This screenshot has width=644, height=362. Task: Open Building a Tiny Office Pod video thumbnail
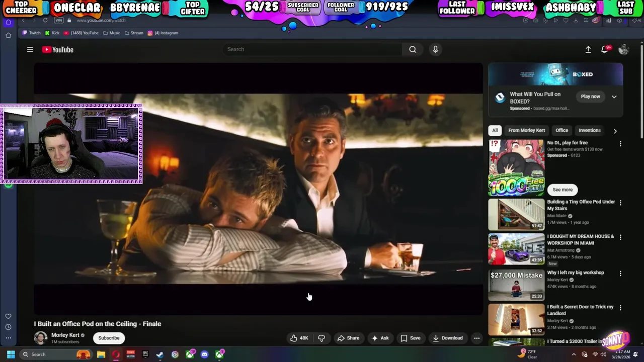tap(516, 214)
